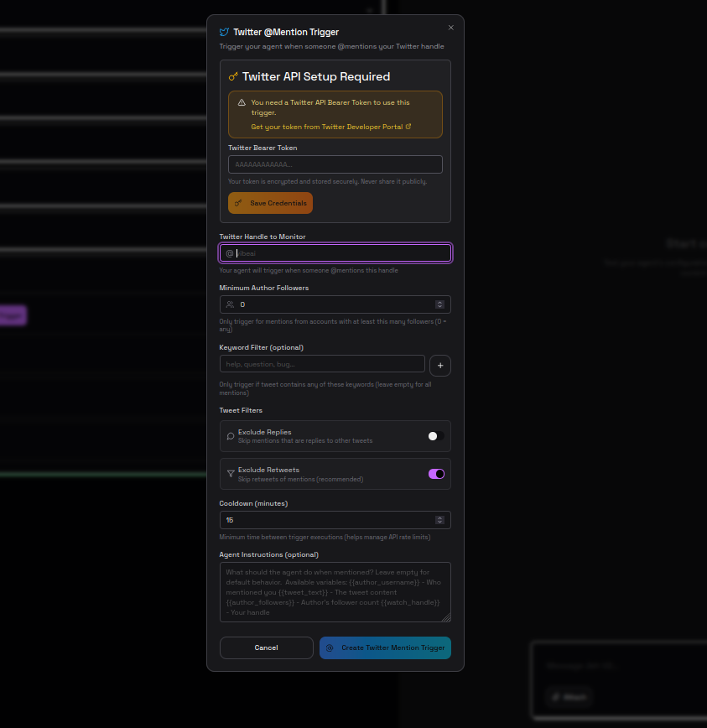Click the Cooldown minutes field
The height and width of the screenshot is (728, 707).
[335, 520]
